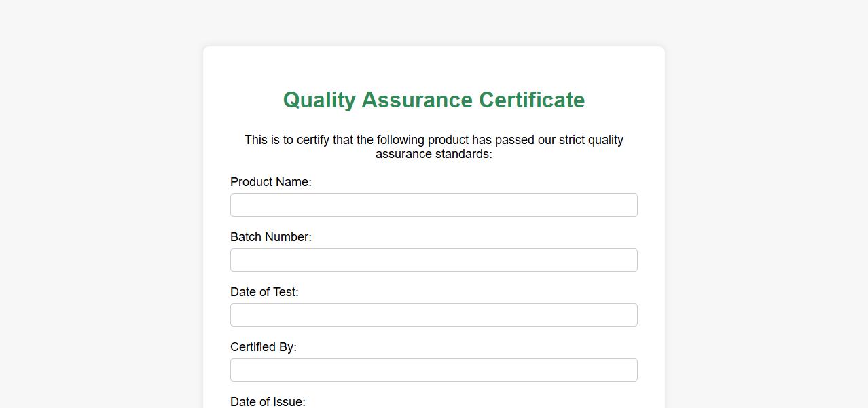Click the "Date of Issue:" label
The image size is (868, 408).
pos(268,401)
